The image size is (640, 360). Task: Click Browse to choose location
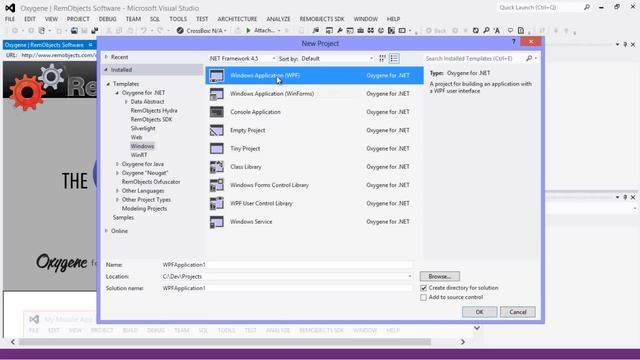440,277
